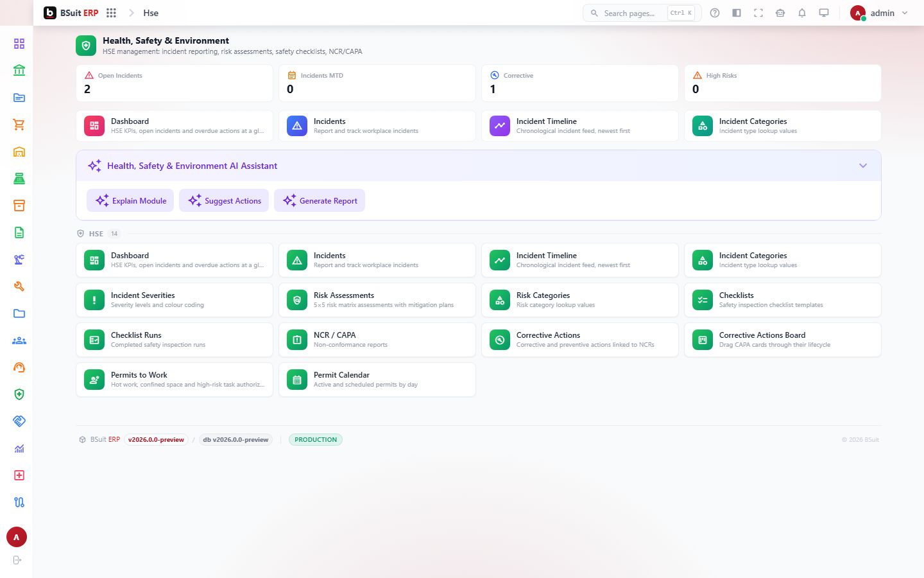Collapse the AI Assistant panel chevron
Image resolution: width=924 pixels, height=578 pixels.
coord(863,166)
